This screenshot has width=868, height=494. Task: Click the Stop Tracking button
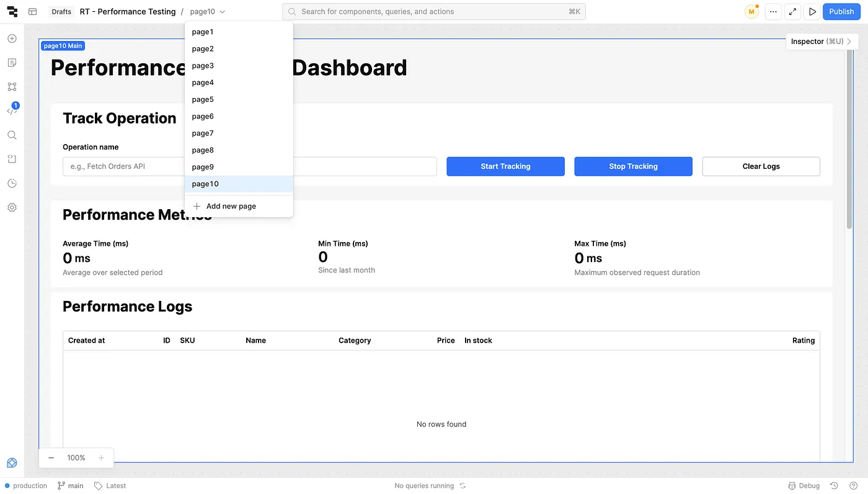pyautogui.click(x=633, y=166)
